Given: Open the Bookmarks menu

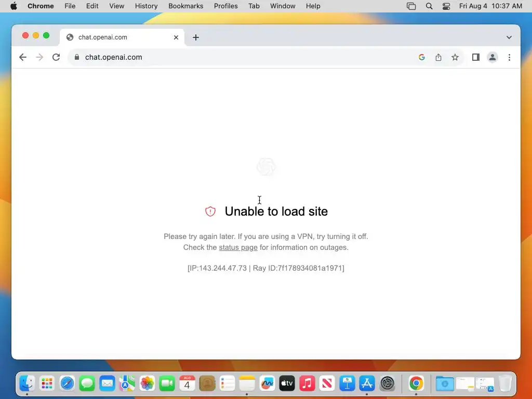Looking at the screenshot, I should tap(186, 6).
